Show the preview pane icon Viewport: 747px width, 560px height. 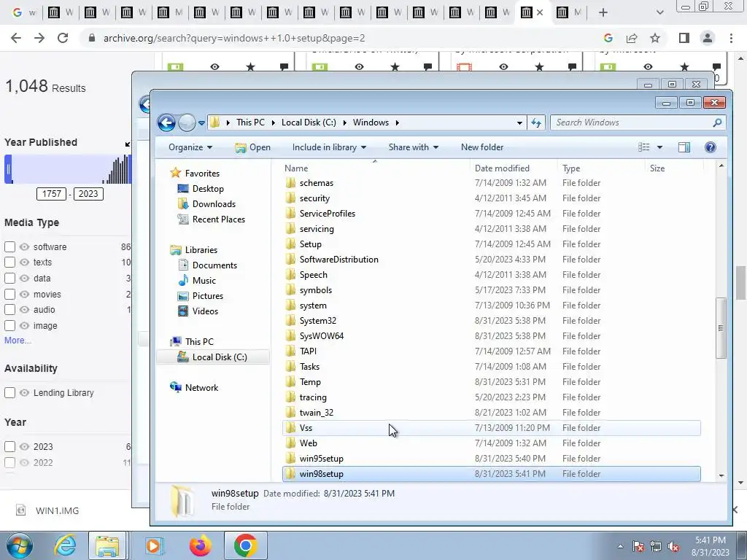684,147
